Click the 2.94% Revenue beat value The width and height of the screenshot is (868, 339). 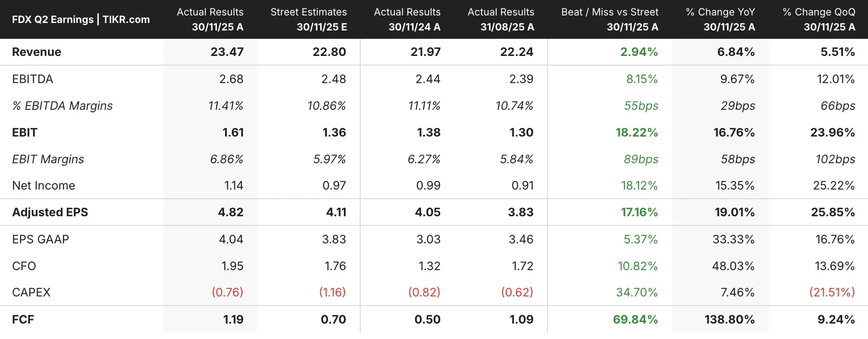point(639,52)
